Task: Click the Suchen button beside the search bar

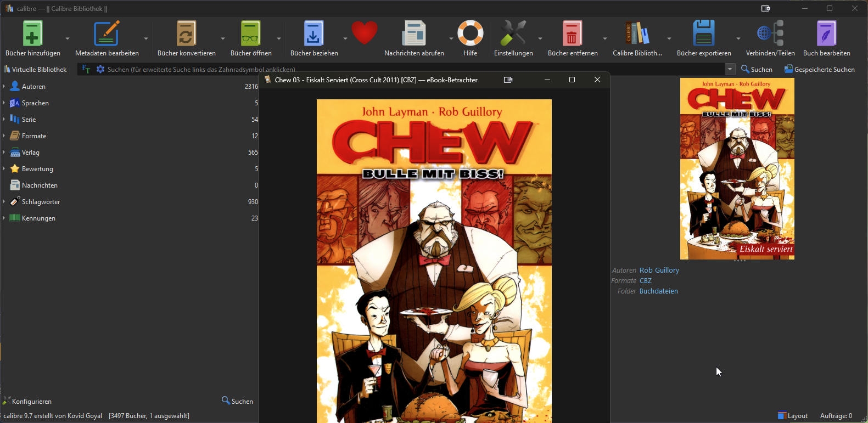Action: coord(757,69)
